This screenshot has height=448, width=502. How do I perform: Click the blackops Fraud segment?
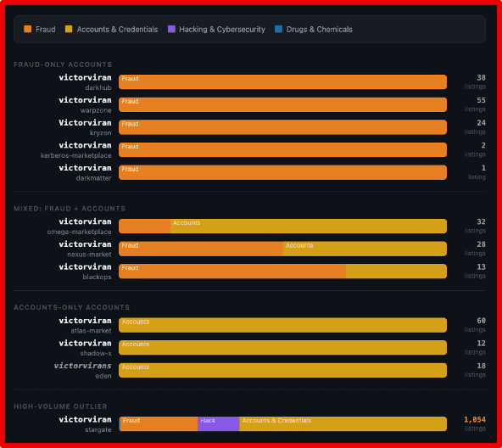pos(232,272)
